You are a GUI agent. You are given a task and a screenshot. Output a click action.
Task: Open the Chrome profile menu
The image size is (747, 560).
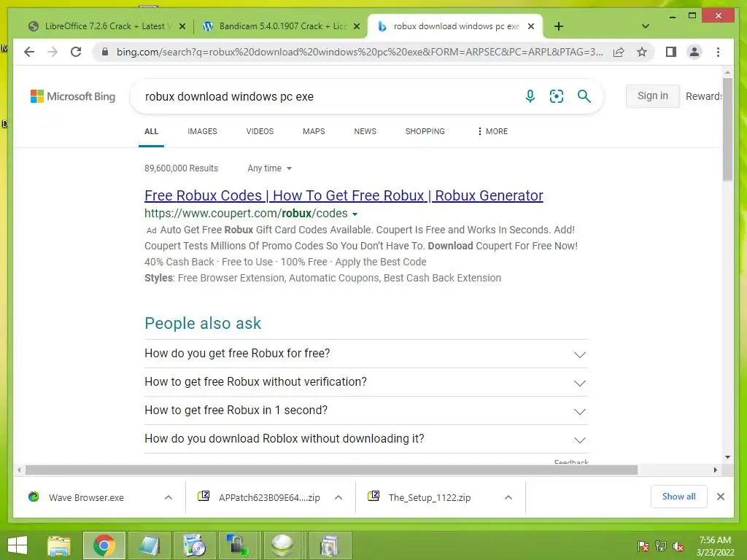tap(694, 52)
